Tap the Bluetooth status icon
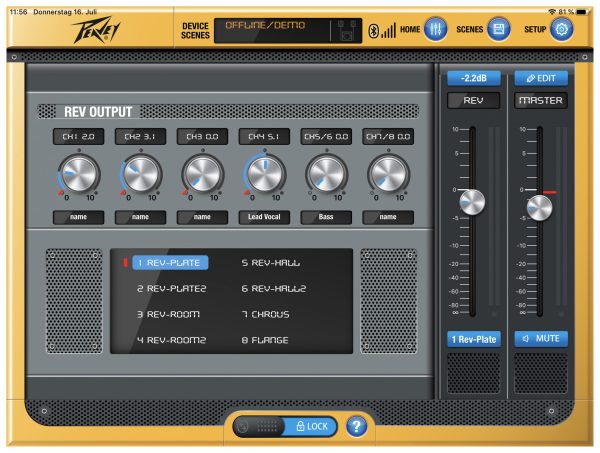Viewport: 600px width, 453px height. coord(373,31)
